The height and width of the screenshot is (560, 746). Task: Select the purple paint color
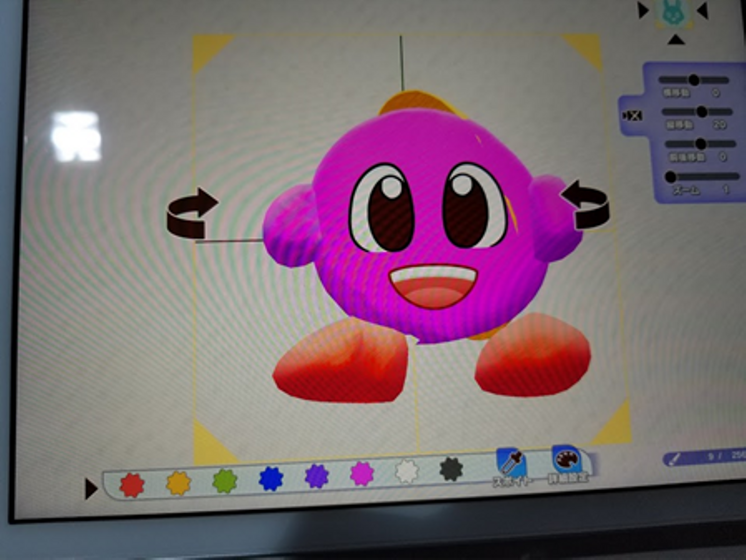(x=317, y=476)
